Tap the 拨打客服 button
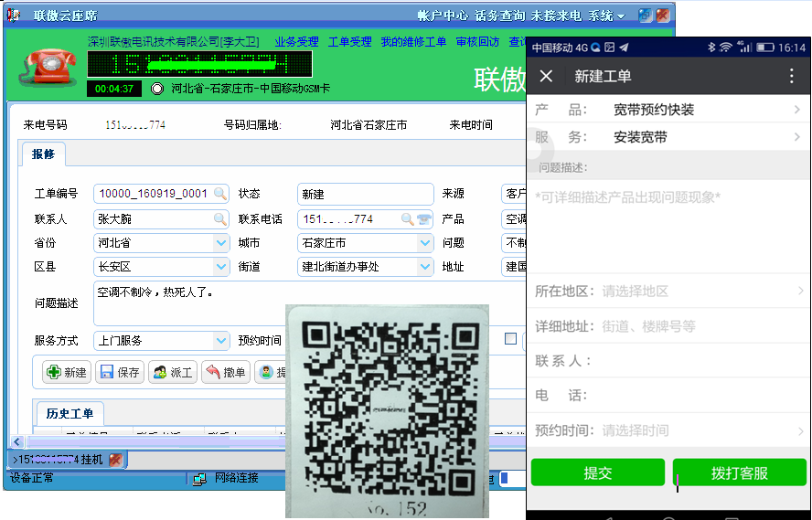Screen dimensions: 812x520 739,472
